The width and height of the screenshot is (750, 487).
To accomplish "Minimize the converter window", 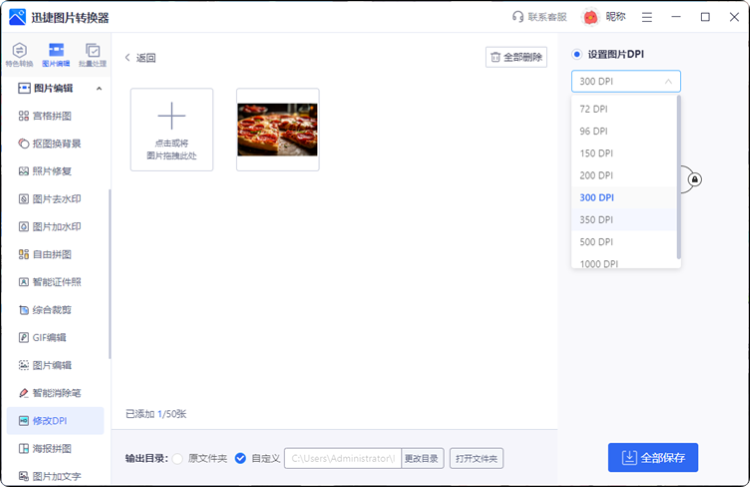I will click(676, 17).
